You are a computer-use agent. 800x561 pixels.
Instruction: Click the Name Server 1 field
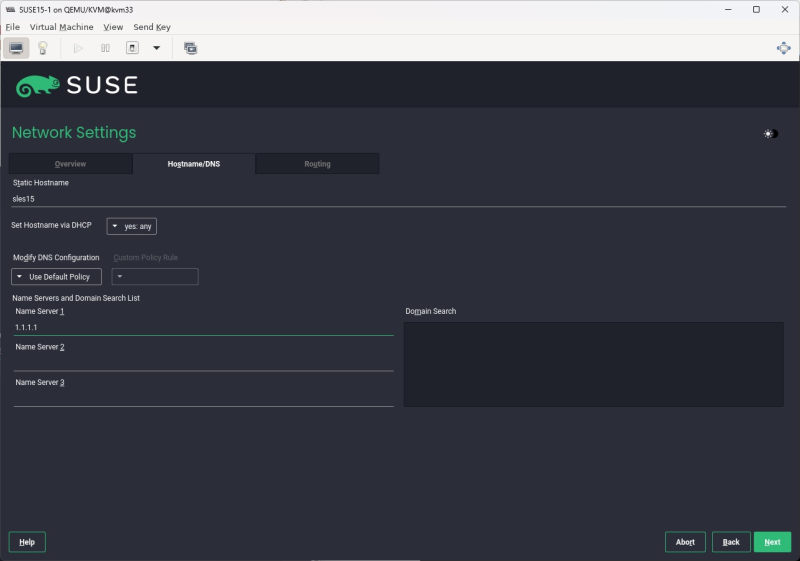204,327
